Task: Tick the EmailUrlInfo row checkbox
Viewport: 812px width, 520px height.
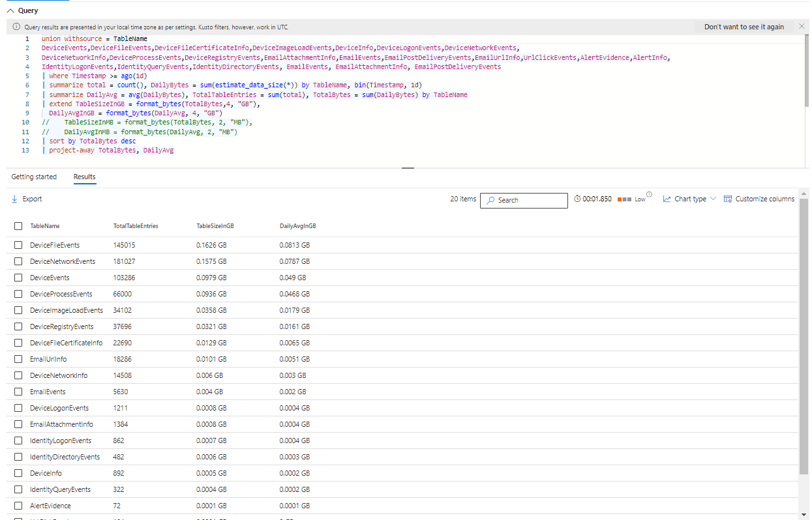Action: [18, 359]
